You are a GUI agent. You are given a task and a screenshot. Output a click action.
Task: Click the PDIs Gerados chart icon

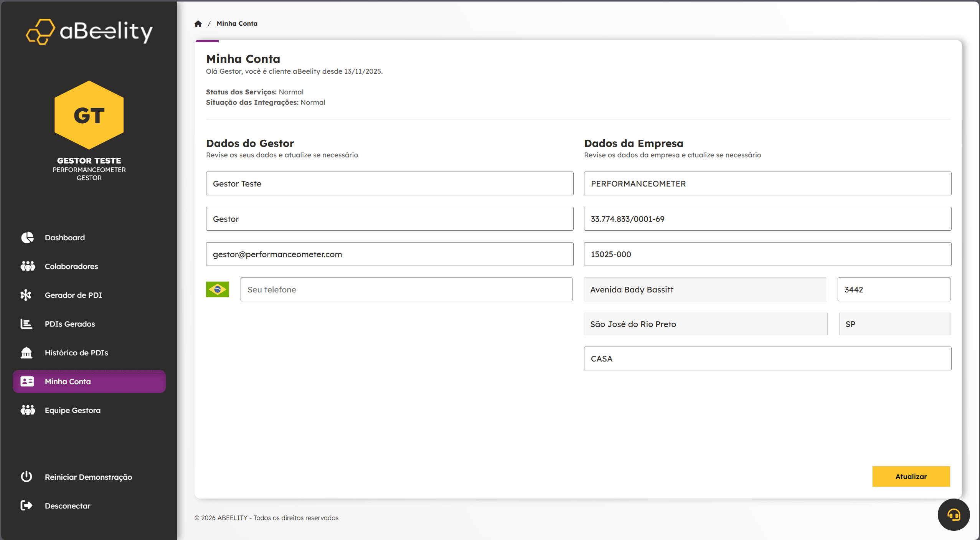pos(26,324)
